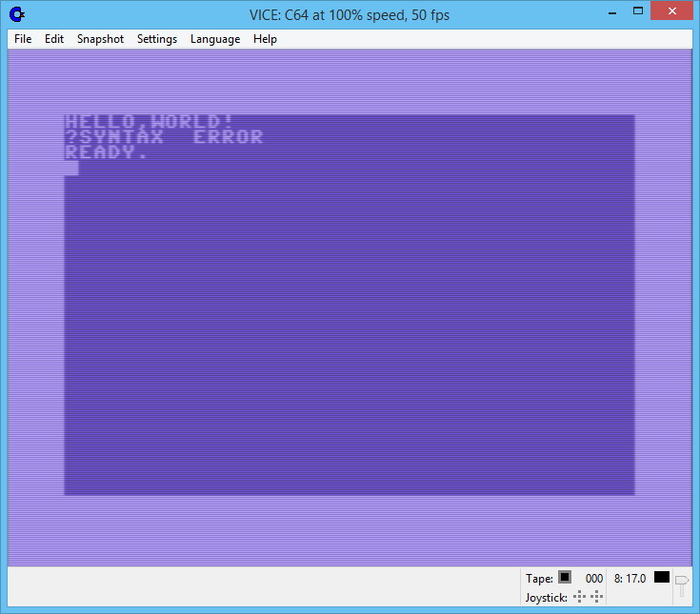Click the tape counter 000
This screenshot has width=700, height=614.
[593, 579]
